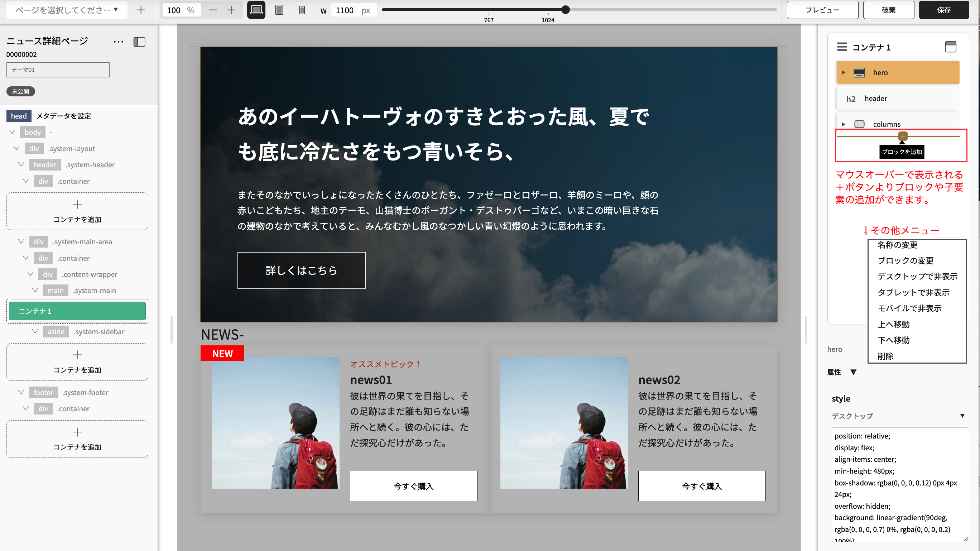Toggle 属性 section triangle
Screen dimensions: 980x551
click(x=853, y=372)
